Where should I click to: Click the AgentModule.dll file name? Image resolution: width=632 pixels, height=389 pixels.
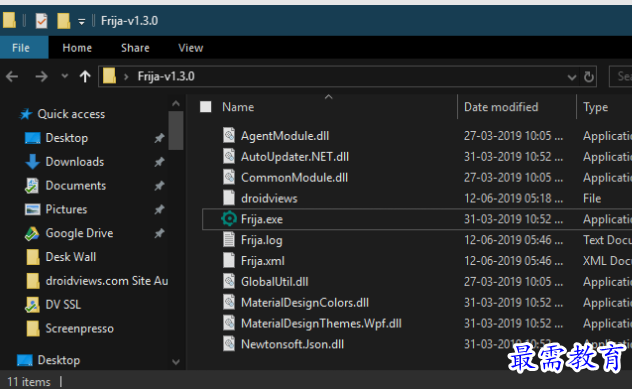click(x=285, y=136)
